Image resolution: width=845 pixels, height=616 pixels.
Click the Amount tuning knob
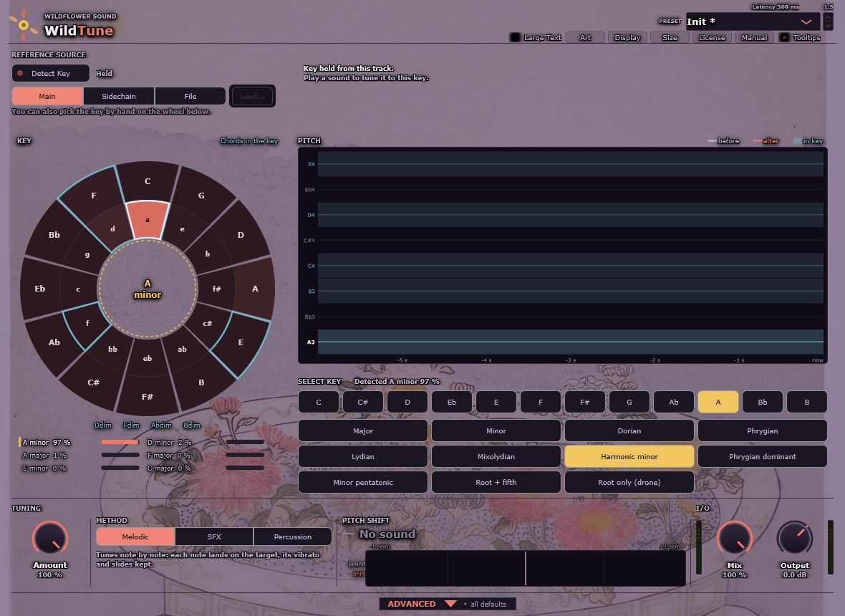[x=50, y=539]
